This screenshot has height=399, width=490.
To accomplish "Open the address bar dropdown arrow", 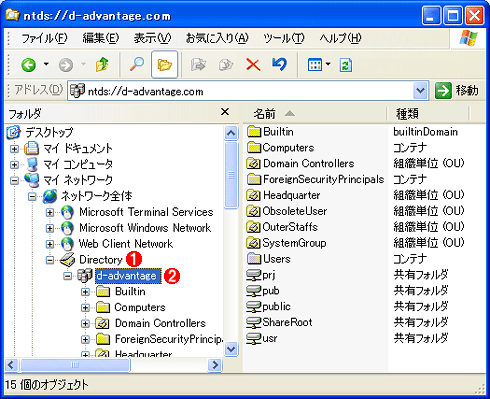I will coord(420,91).
